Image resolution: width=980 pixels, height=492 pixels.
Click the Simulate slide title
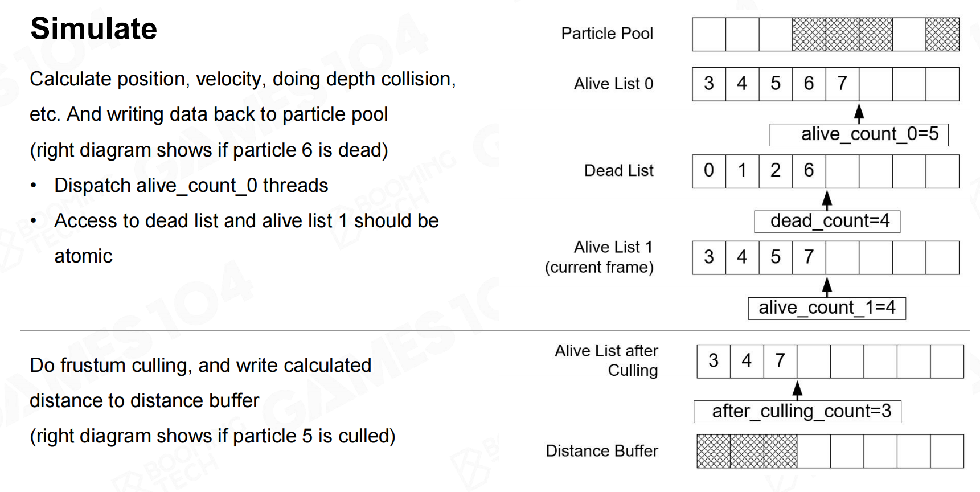click(93, 28)
